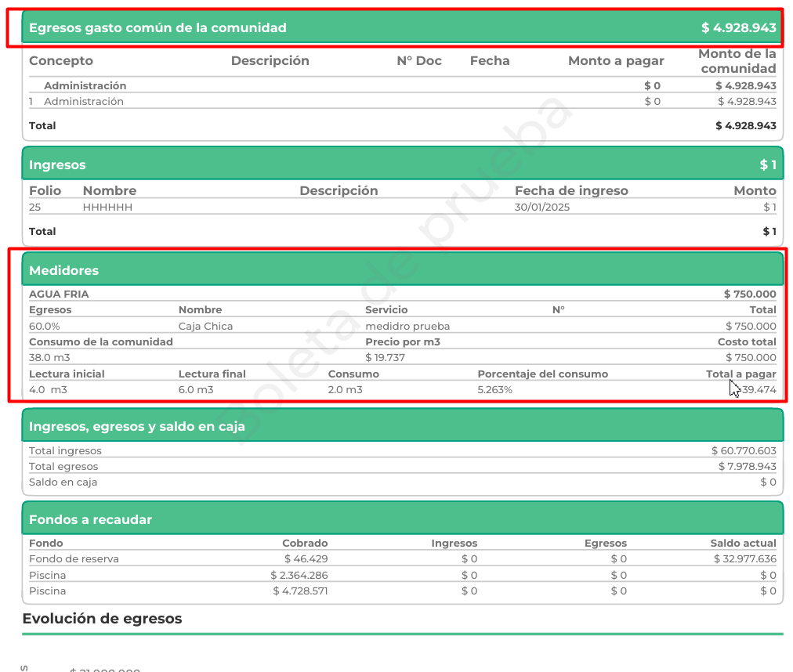The image size is (793, 672).
Task: Select the 'Cobrado' column header
Action: (305, 544)
